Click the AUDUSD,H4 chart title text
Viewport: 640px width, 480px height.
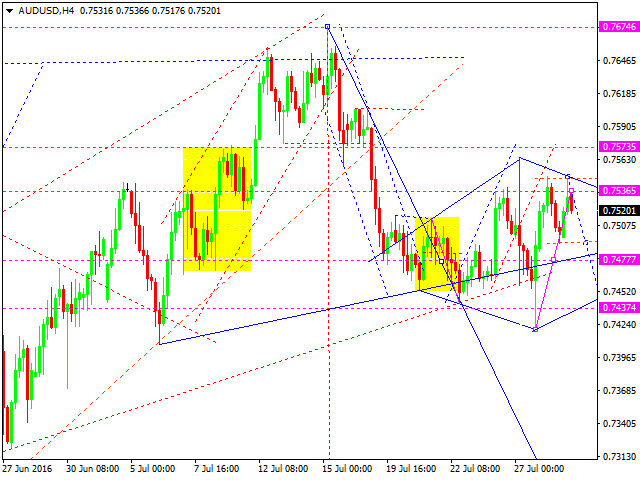(47, 11)
